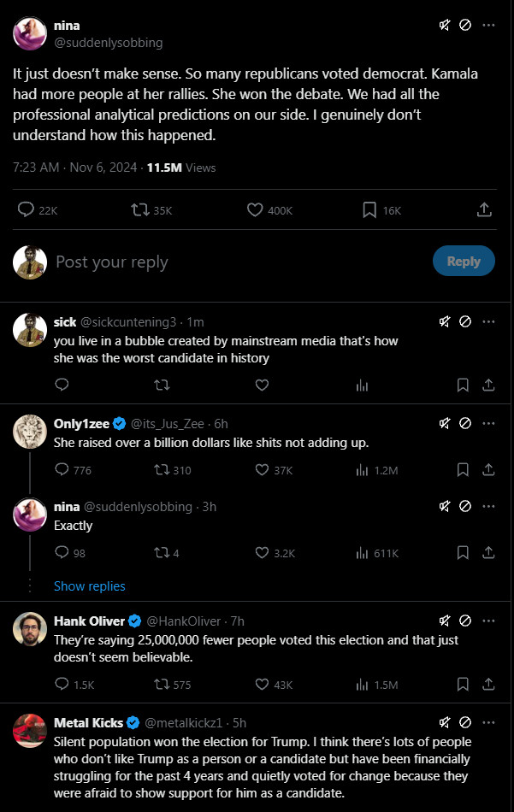Screen dimensions: 514x812
Task: Like nina's main post with 400K likes
Action: point(254,209)
